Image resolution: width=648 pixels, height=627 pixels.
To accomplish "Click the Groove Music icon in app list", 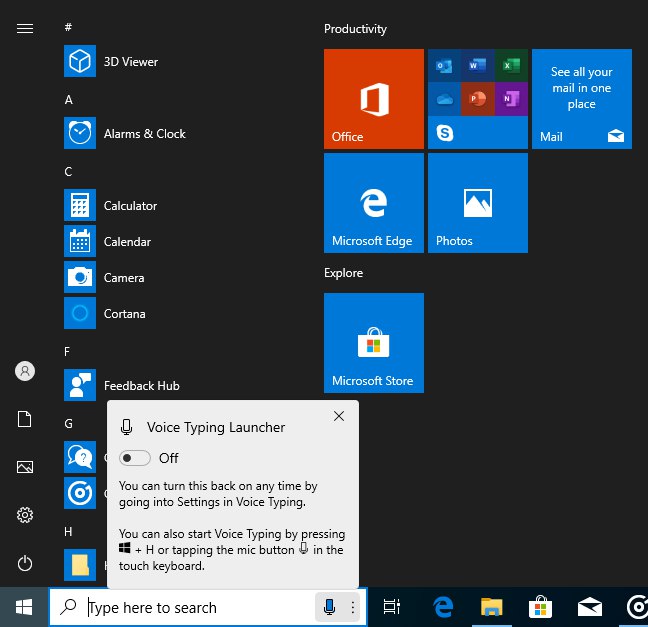I will pyautogui.click(x=80, y=493).
